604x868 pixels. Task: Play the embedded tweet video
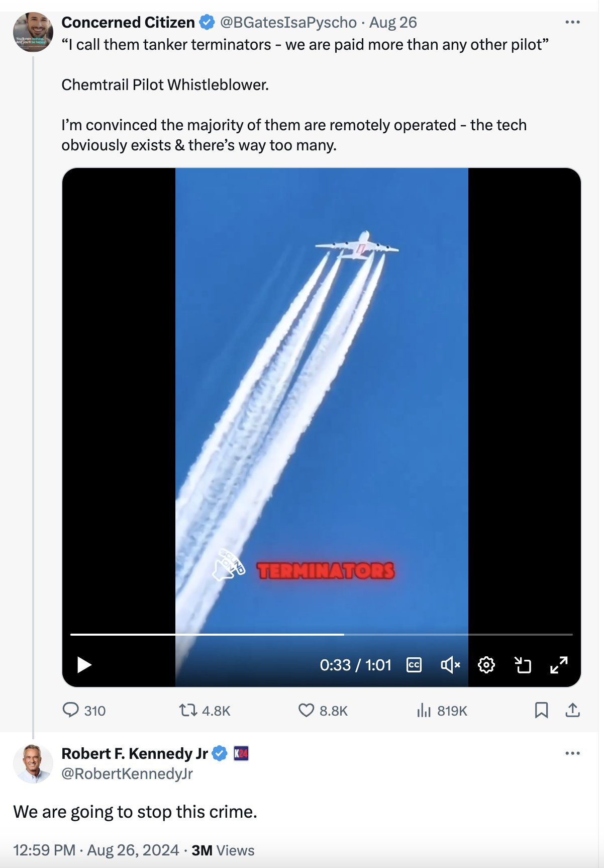84,665
